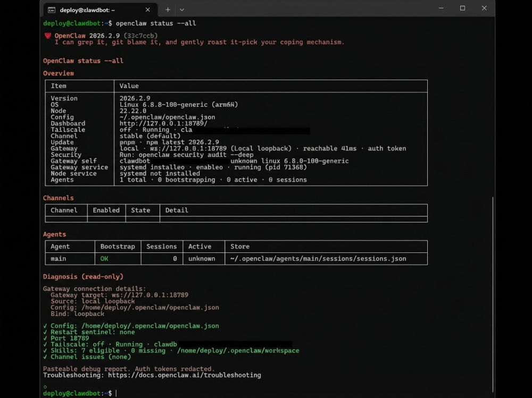532x398 pixels.
Task: Select the deploy@clawdbot terminal tab
Action: pyautogui.click(x=101, y=10)
